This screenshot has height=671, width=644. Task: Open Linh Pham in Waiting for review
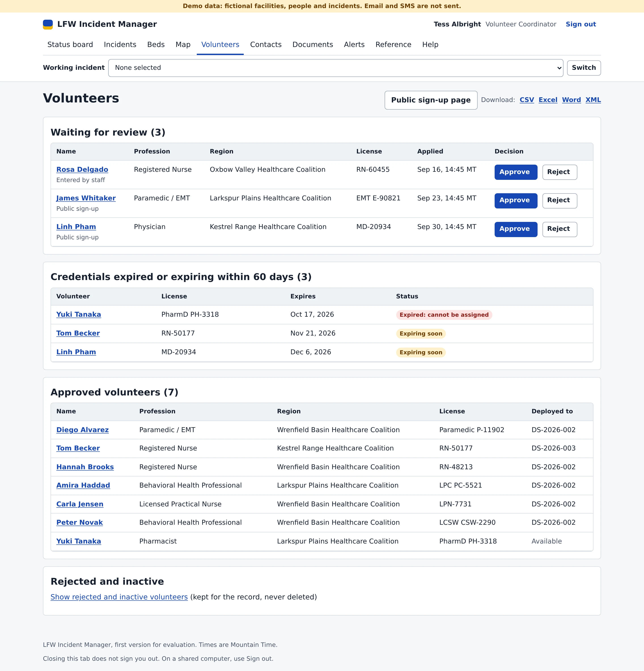point(76,227)
